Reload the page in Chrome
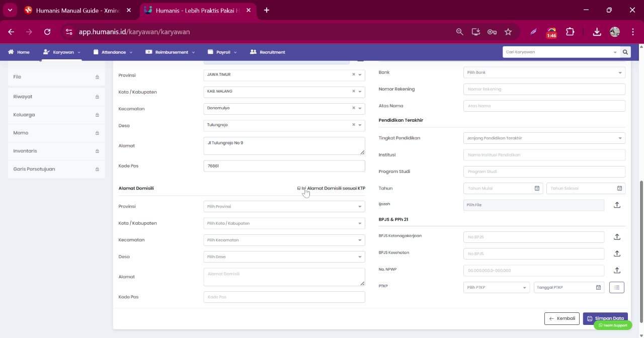This screenshot has width=644, height=338. pos(47,32)
